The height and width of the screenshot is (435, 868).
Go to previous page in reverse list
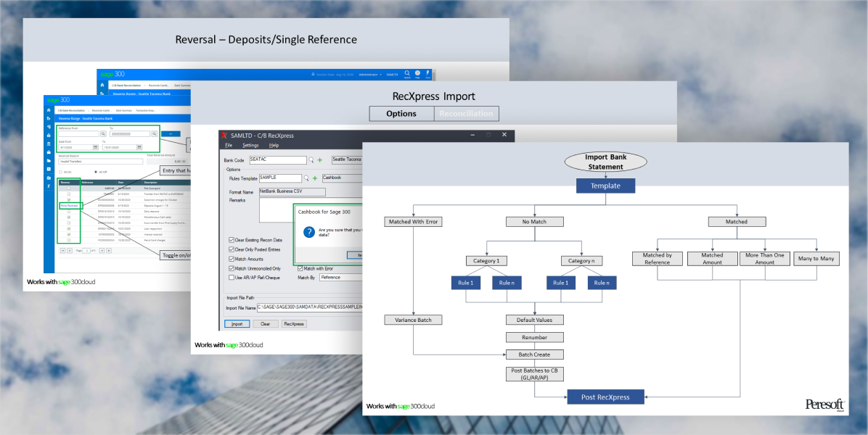pyautogui.click(x=70, y=250)
